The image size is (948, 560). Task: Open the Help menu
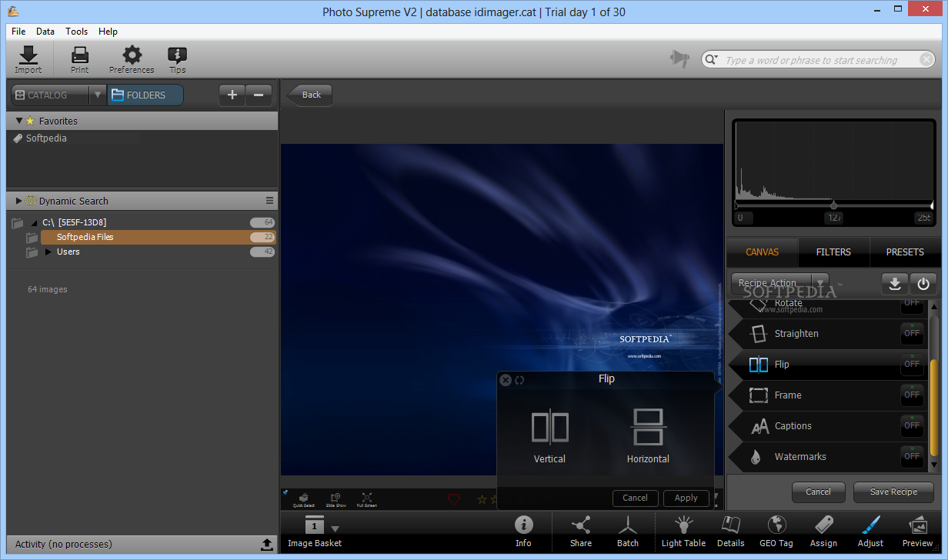[108, 32]
